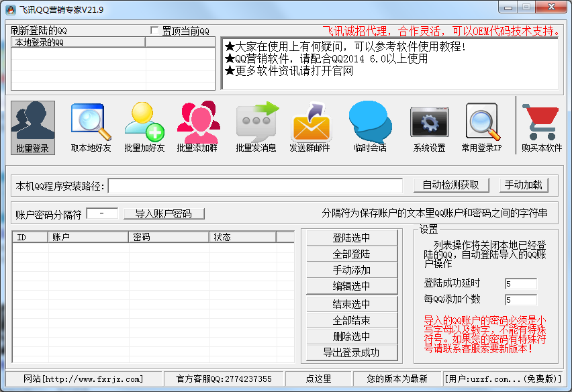Click the 账户 column header
572x392 pixels.
click(x=88, y=237)
